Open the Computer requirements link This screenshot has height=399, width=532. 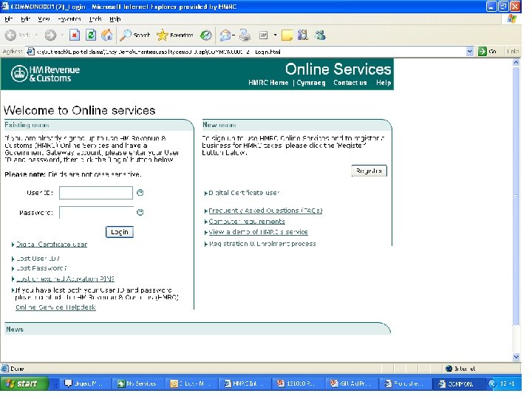(x=247, y=222)
